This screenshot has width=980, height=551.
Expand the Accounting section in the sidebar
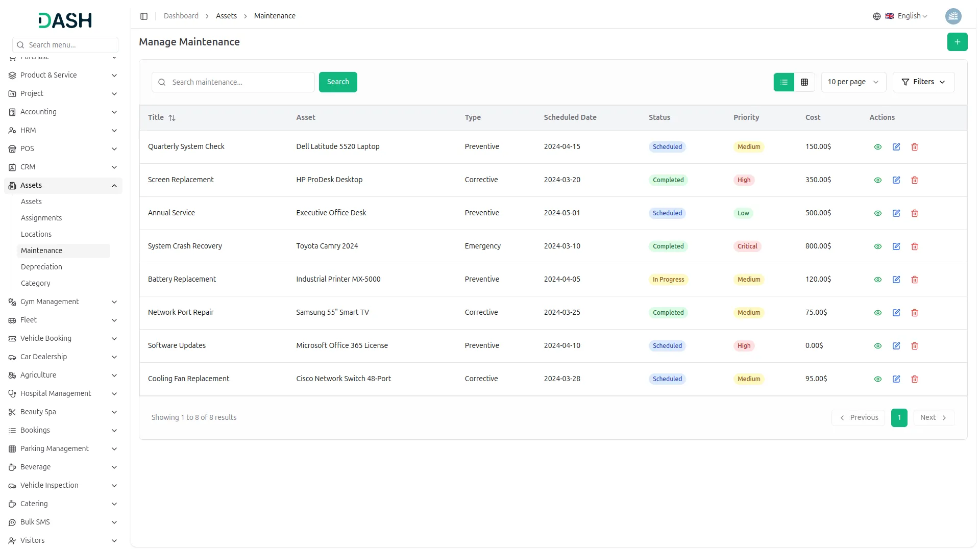point(63,112)
